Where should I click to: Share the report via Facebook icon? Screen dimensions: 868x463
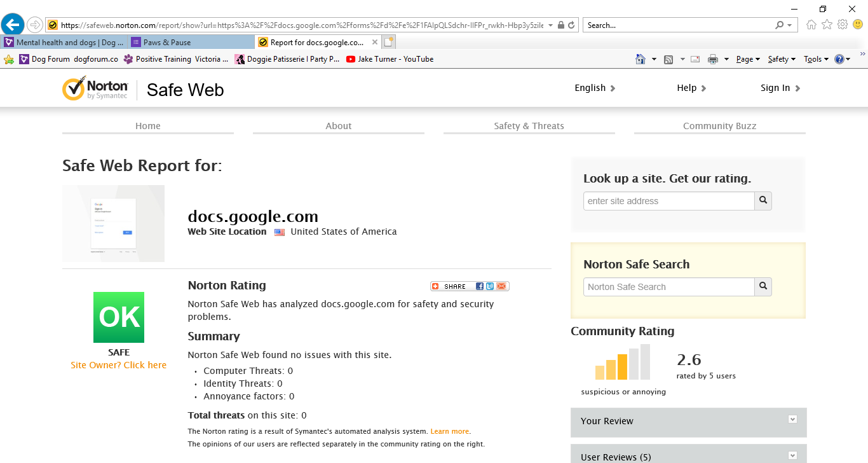480,286
